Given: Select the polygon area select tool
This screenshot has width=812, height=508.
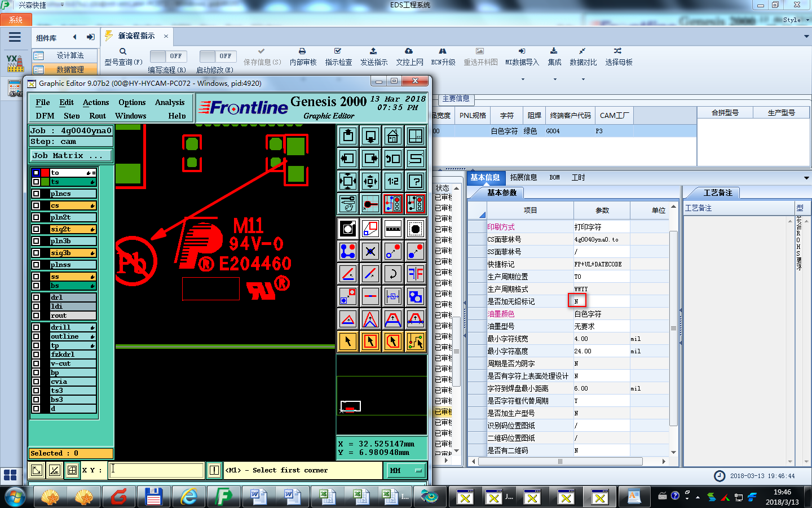Looking at the screenshot, I should tap(393, 341).
